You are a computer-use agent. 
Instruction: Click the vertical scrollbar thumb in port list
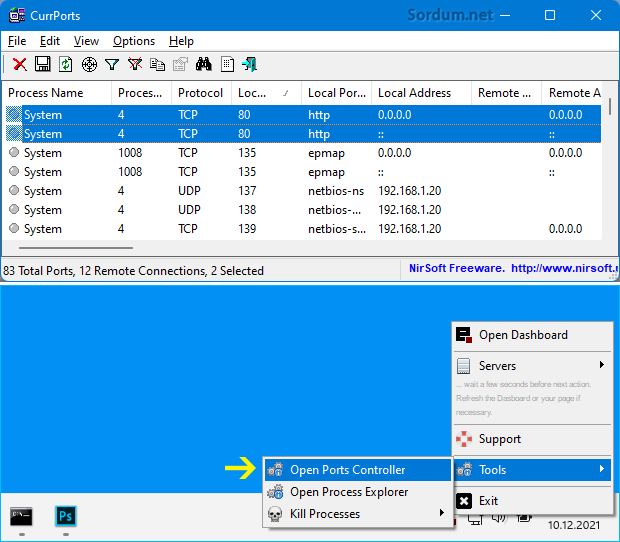tap(610, 107)
